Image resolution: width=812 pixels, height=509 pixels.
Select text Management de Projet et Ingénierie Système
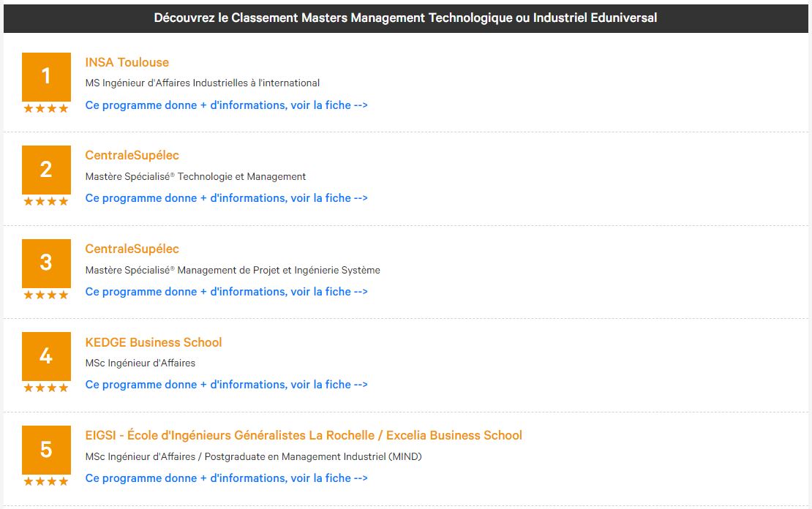(279, 271)
